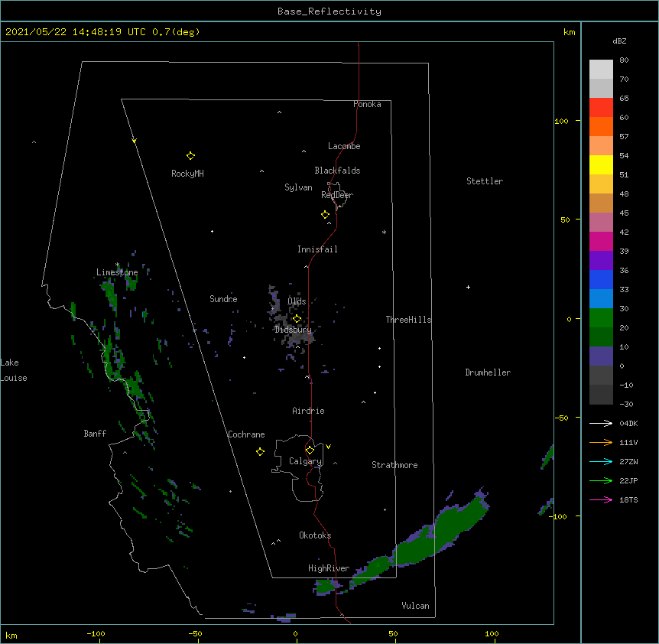The height and width of the screenshot is (644, 659).
Task: Click the RockyMH label
Action: click(187, 174)
